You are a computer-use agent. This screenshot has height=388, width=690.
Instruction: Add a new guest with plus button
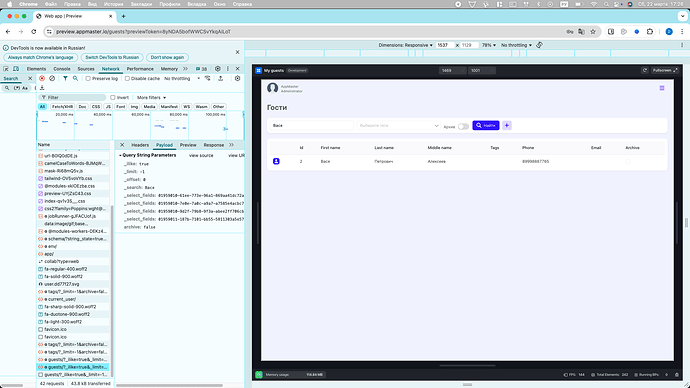pyautogui.click(x=506, y=125)
